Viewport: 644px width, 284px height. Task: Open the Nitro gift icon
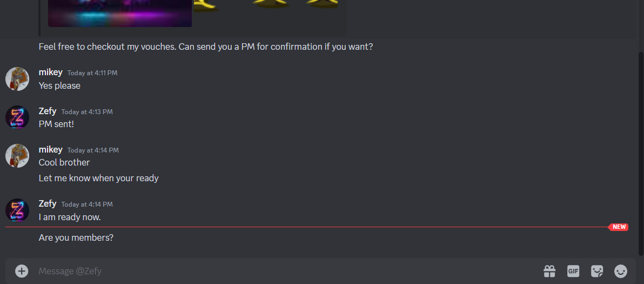(549, 271)
